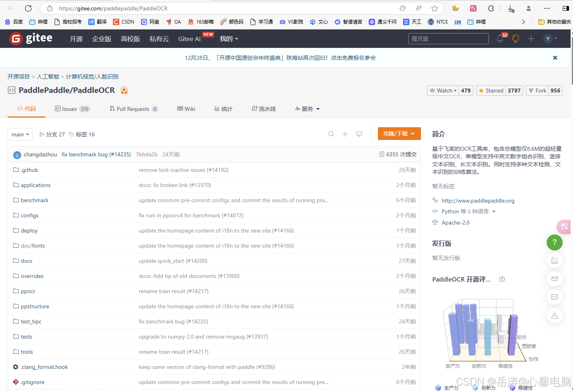573x392 pixels.
Task: Open browser extensions puzzle icon
Action: [491, 8]
